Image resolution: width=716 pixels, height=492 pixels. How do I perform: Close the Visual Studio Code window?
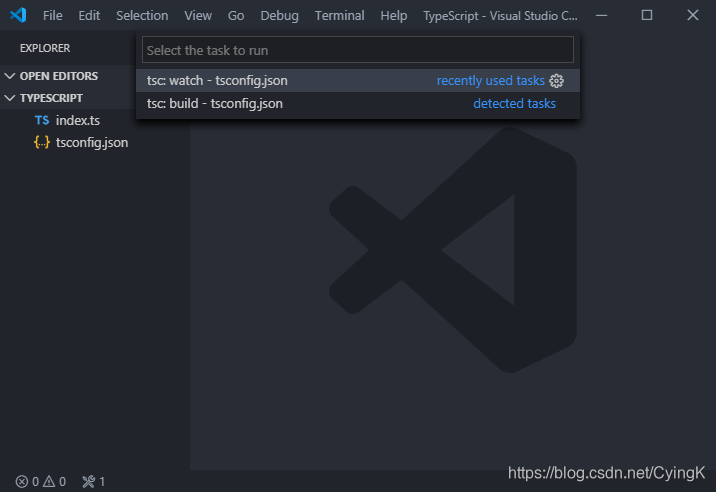pos(693,15)
